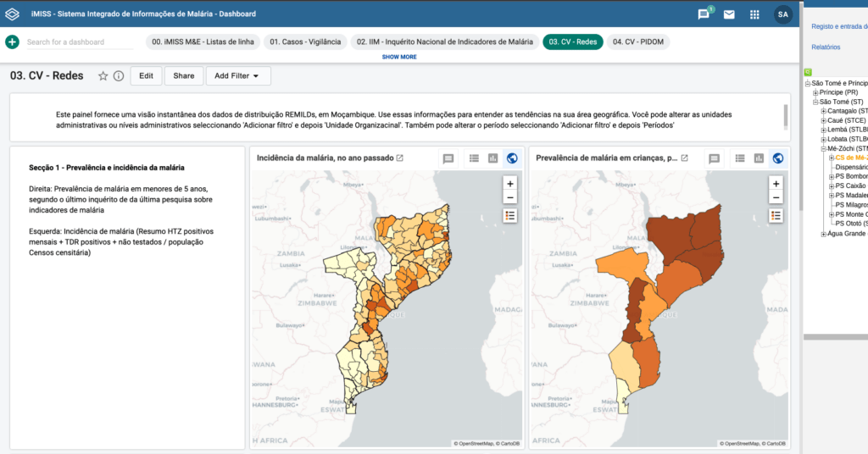This screenshot has height=454, width=868.
Task: Click the green add new dashboard button
Action: 12,42
